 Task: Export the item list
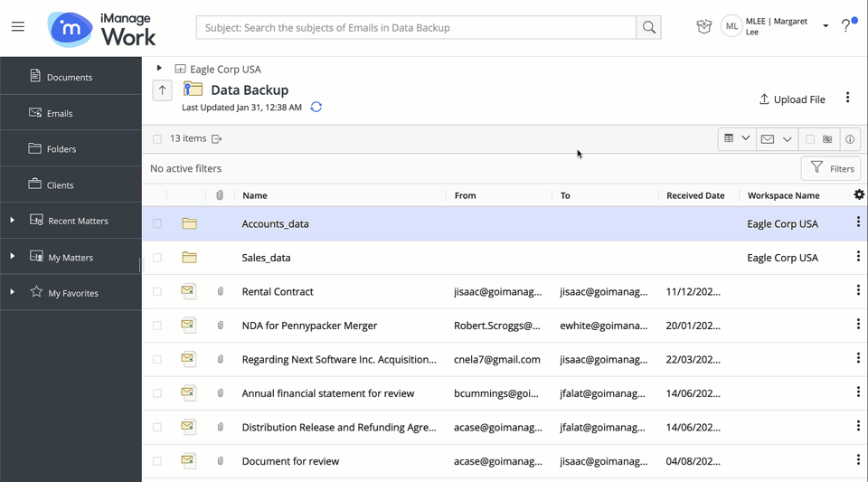click(217, 139)
